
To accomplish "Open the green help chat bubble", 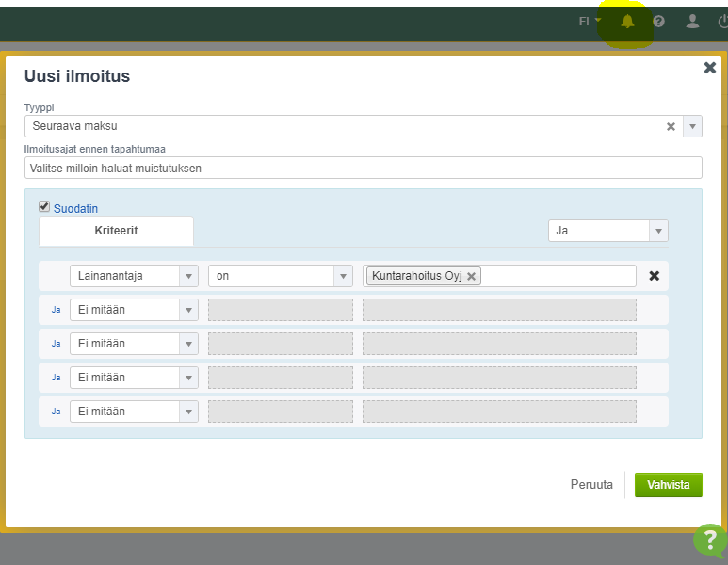I will (710, 541).
